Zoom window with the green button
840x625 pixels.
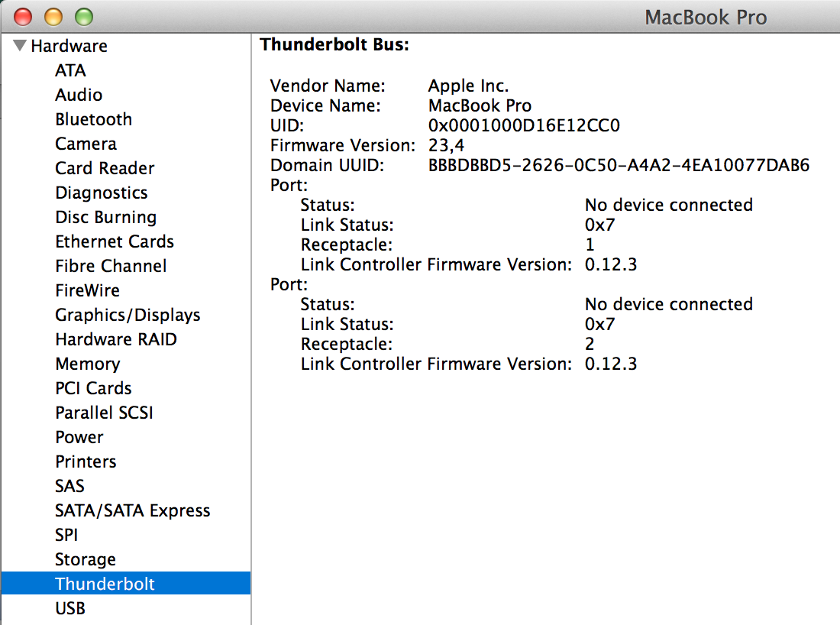(x=83, y=17)
